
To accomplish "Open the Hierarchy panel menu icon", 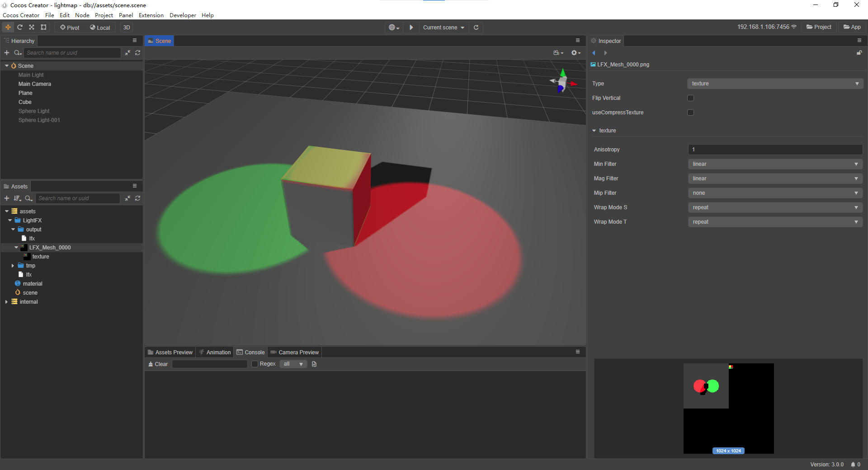I will 135,40.
